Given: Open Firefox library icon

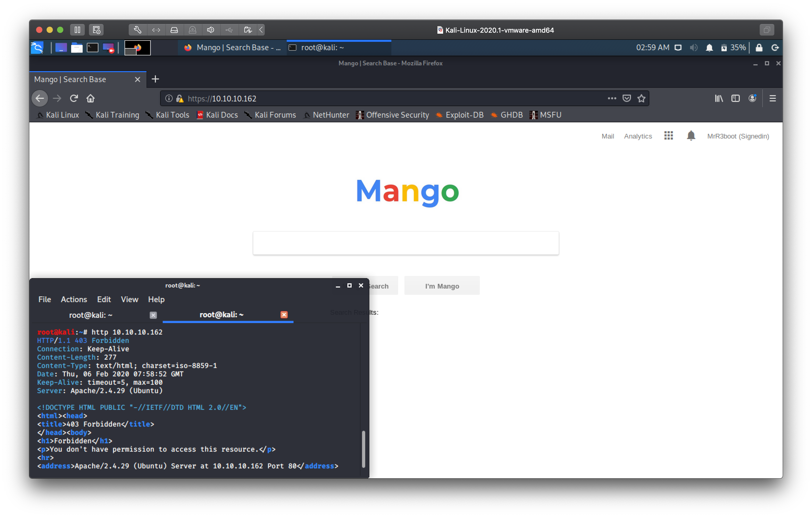Looking at the screenshot, I should pos(719,99).
